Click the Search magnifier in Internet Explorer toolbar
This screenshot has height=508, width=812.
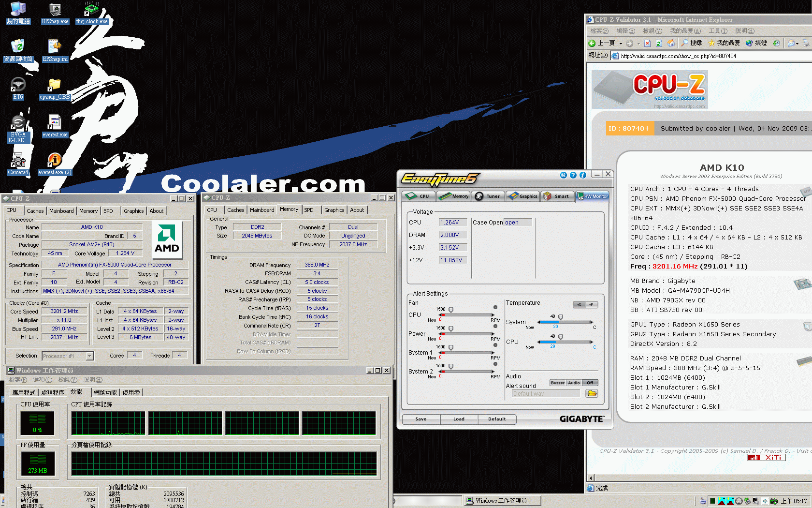685,43
